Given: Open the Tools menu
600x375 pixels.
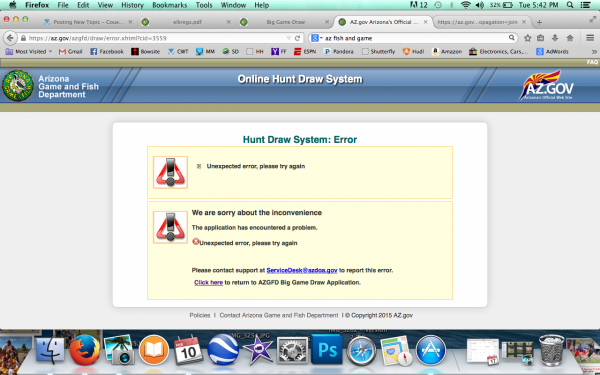Looking at the screenshot, I should tap(204, 5).
